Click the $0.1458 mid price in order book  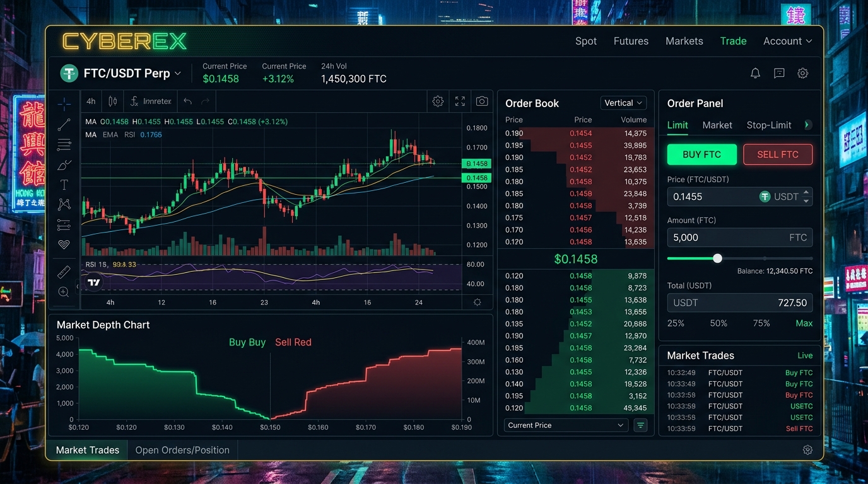pos(576,259)
